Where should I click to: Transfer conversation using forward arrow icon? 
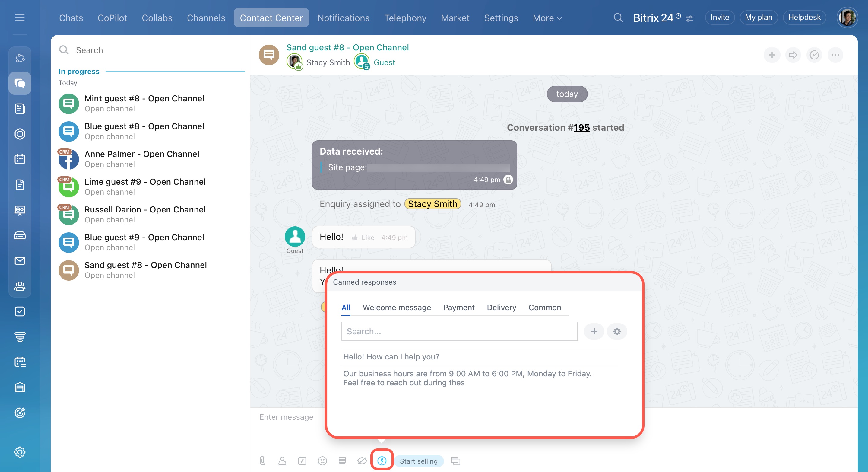tap(793, 55)
